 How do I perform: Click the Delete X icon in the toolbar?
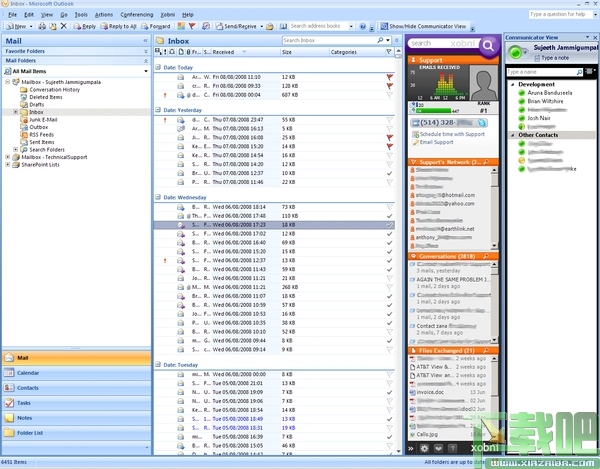pos(64,26)
